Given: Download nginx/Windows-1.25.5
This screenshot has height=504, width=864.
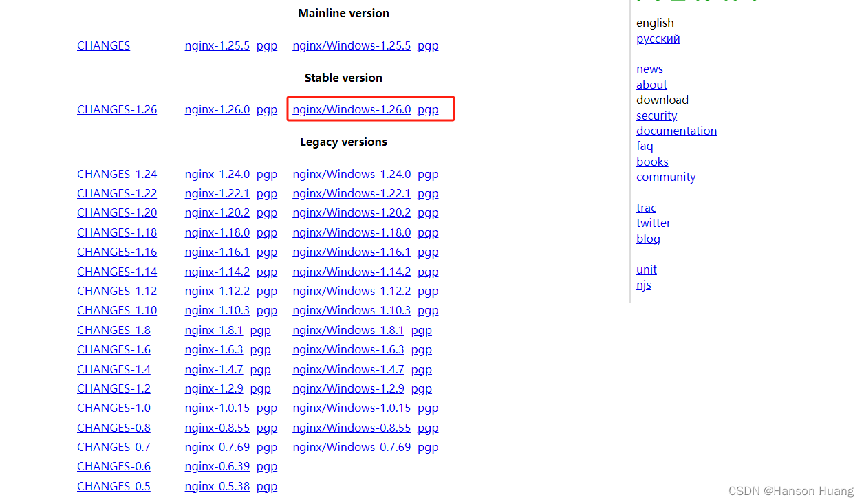Looking at the screenshot, I should (352, 45).
